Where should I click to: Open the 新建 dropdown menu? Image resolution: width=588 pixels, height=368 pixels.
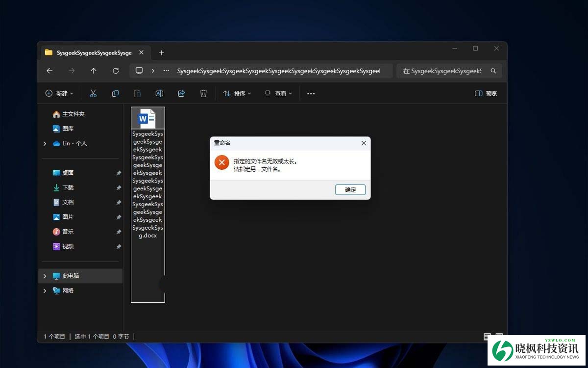click(59, 93)
